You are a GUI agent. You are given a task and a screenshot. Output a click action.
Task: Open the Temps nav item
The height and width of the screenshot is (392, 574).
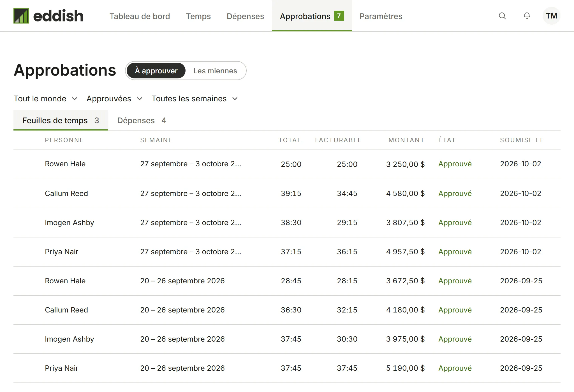(198, 16)
